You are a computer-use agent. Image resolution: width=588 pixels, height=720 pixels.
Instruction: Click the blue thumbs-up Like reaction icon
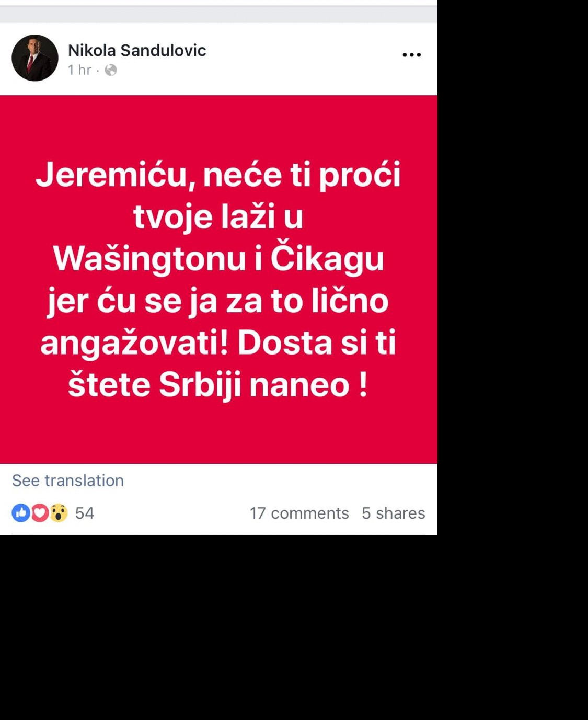click(21, 513)
